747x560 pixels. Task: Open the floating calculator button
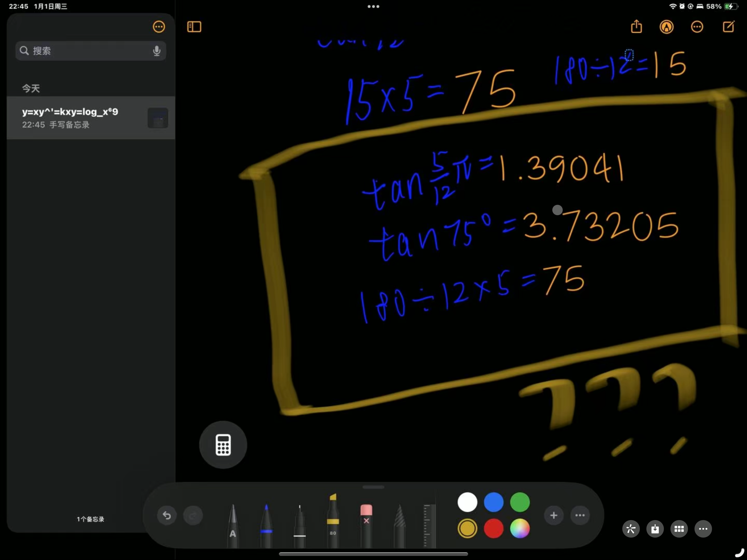coord(223,445)
